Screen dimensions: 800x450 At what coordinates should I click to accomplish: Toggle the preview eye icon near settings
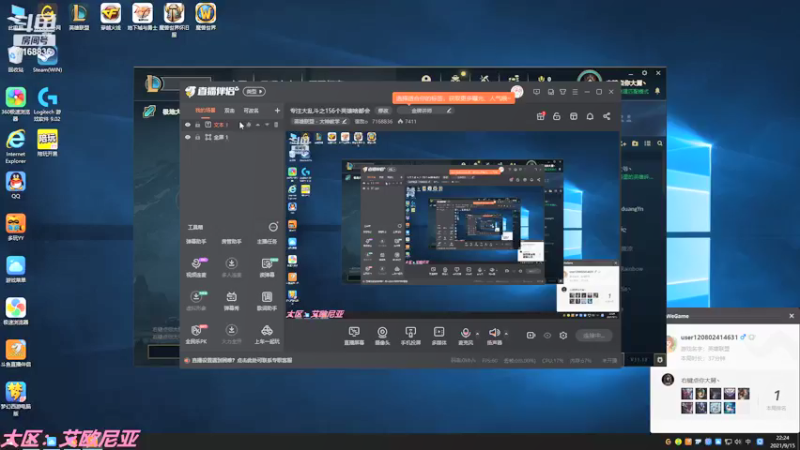pyautogui.click(x=547, y=335)
